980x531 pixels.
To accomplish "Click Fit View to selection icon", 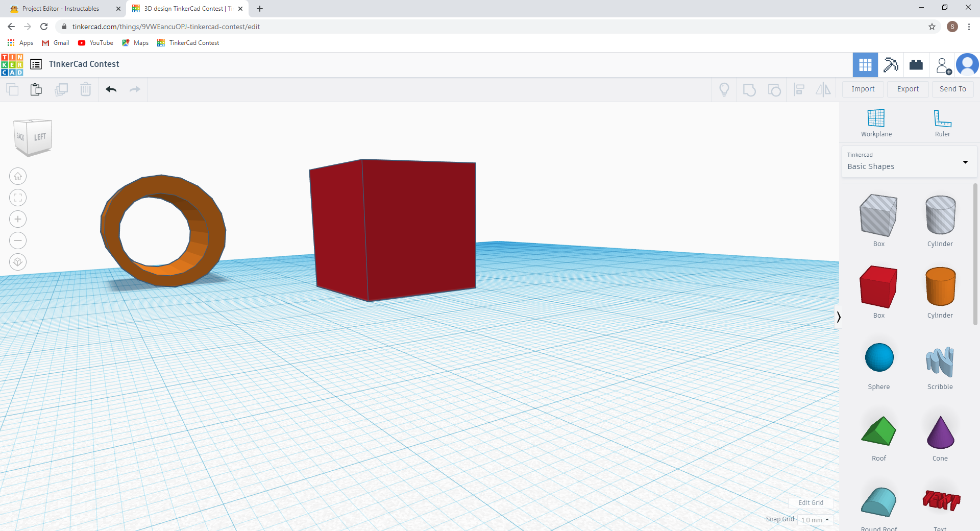I will pyautogui.click(x=17, y=198).
